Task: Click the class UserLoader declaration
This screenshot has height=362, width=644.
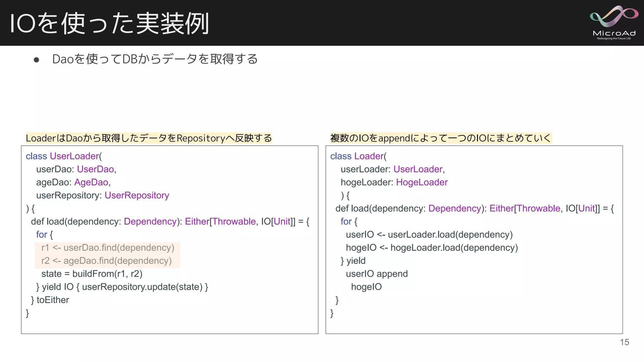Action: pos(64,156)
